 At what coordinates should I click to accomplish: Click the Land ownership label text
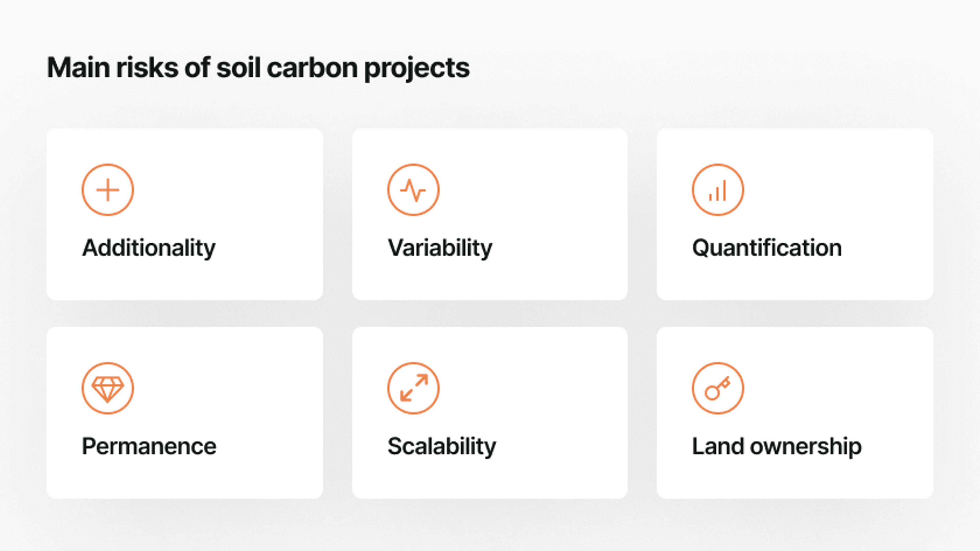click(x=776, y=446)
